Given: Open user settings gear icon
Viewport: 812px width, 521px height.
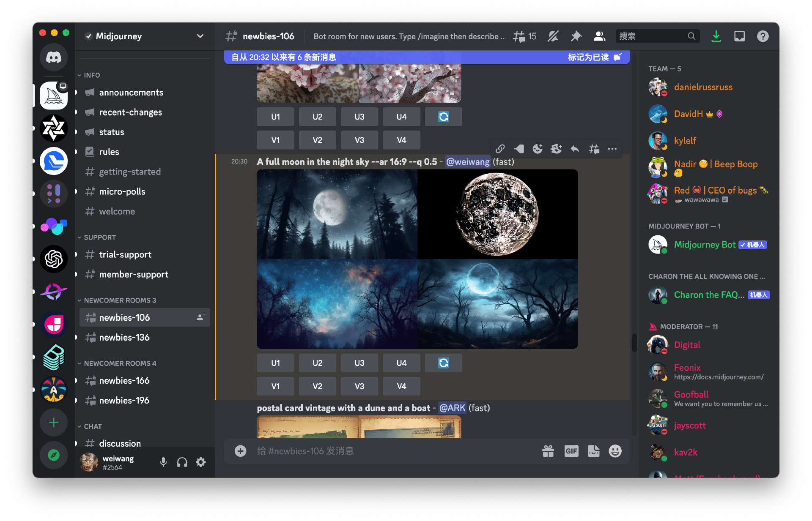Looking at the screenshot, I should (x=201, y=462).
